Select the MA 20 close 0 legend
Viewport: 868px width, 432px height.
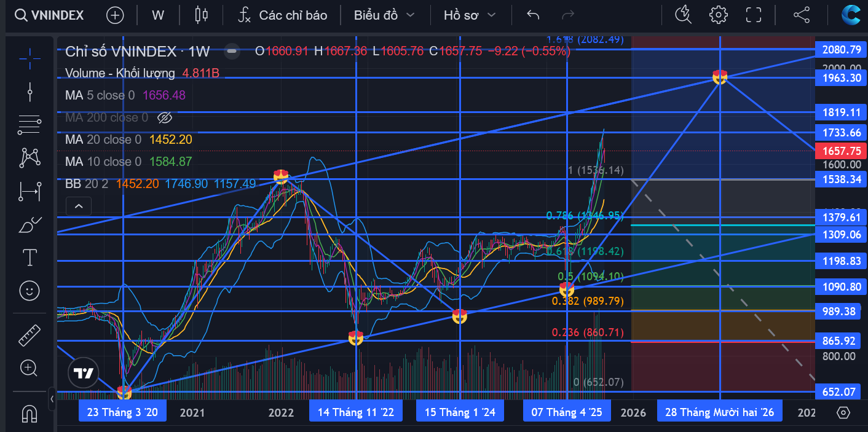(x=103, y=139)
